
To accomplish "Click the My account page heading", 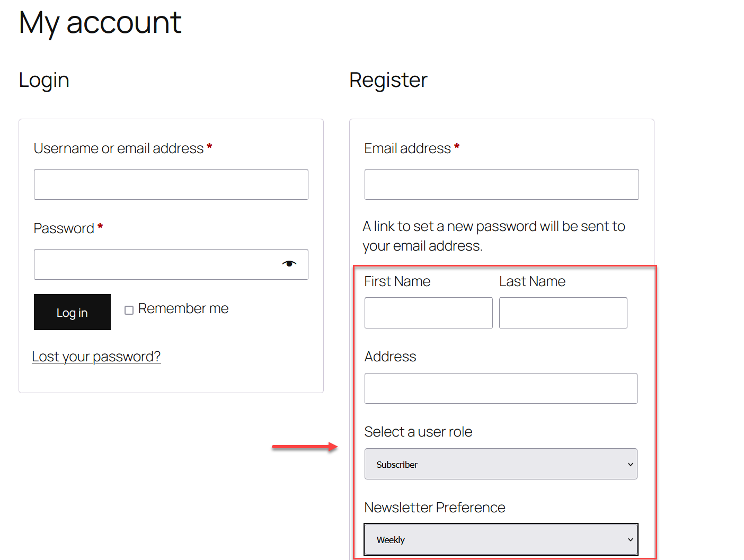I will click(x=100, y=22).
